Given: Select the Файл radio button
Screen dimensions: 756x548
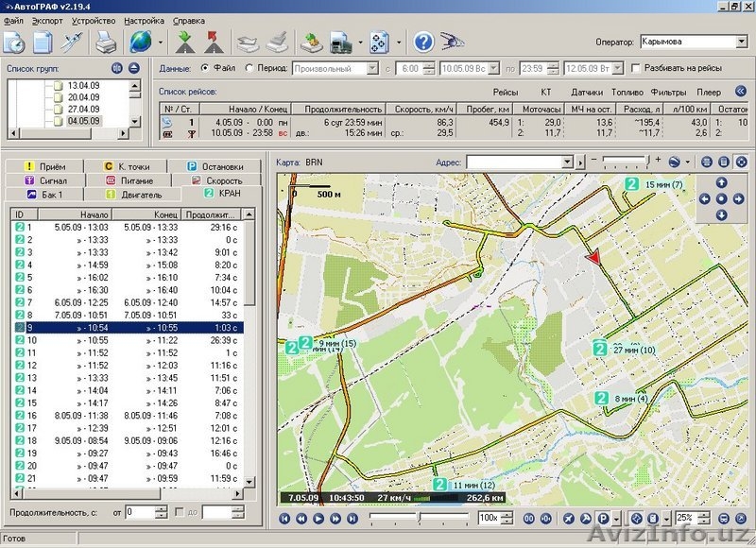Looking at the screenshot, I should pos(205,68).
